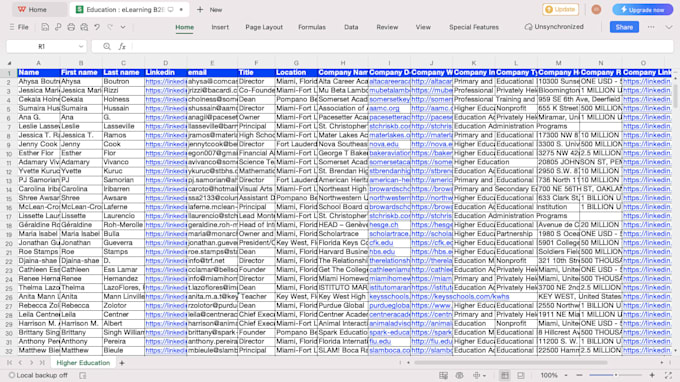Click the Name Box showing R1

(x=41, y=46)
